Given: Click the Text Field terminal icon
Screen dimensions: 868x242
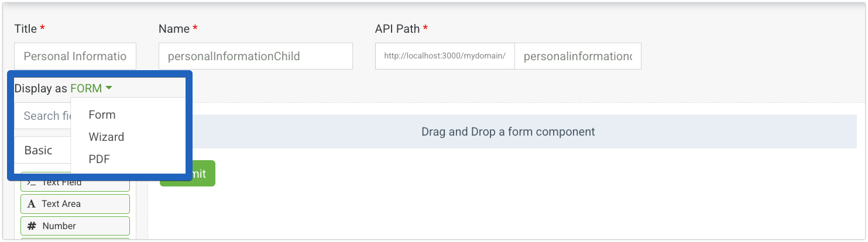Looking at the screenshot, I should pyautogui.click(x=32, y=183).
